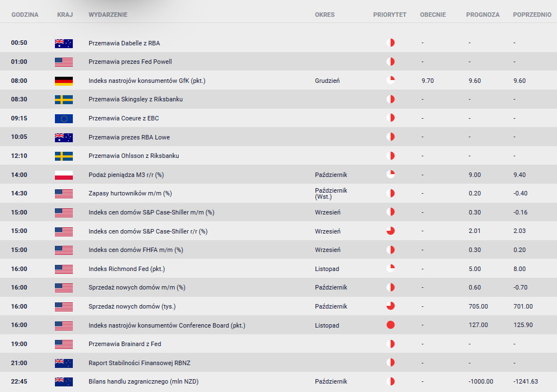Screen dimensions: 557x392
Task: Click the New Zealand flag beside Raport Stabilności Finansowej
Action: [x=63, y=363]
